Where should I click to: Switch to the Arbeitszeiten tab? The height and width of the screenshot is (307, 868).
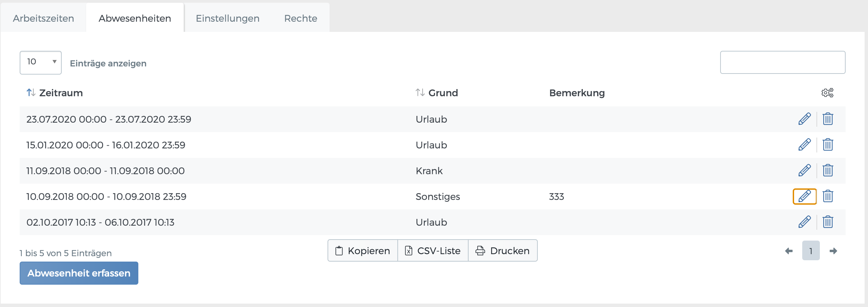tap(43, 18)
